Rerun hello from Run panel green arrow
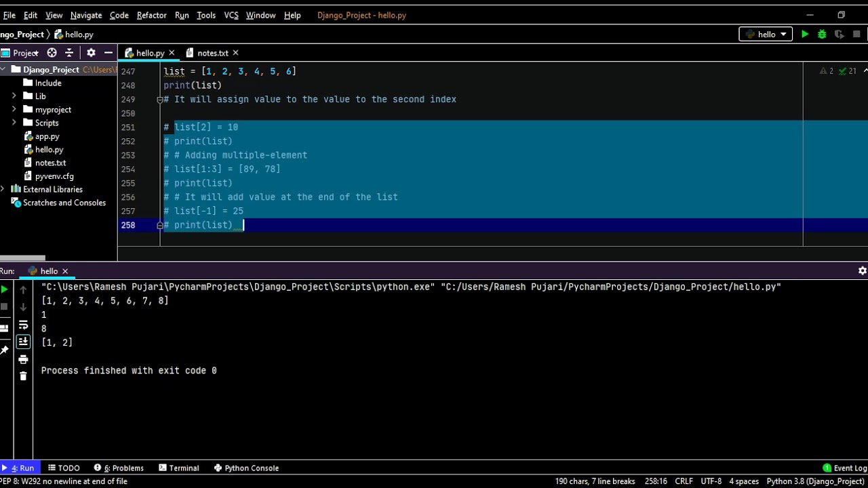This screenshot has width=868, height=488. (x=5, y=289)
